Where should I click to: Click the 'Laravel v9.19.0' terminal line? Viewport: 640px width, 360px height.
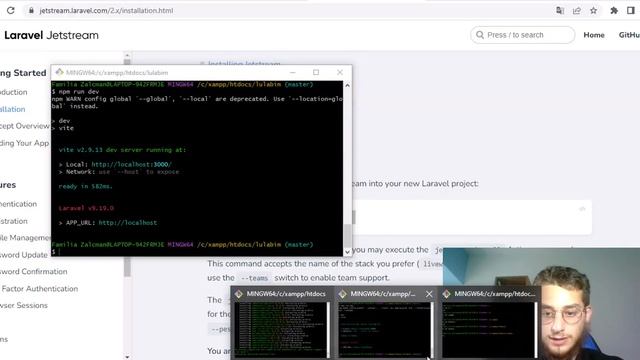[x=86, y=208]
